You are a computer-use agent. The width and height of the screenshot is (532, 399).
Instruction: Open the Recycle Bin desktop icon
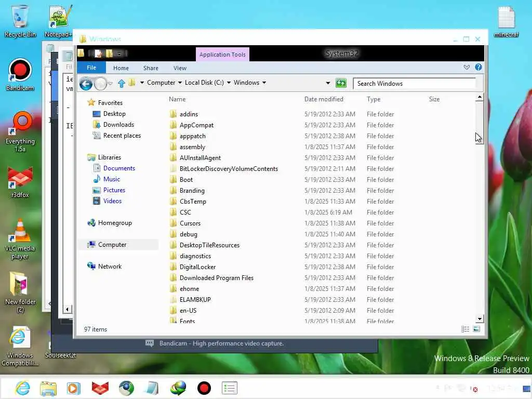pyautogui.click(x=20, y=21)
